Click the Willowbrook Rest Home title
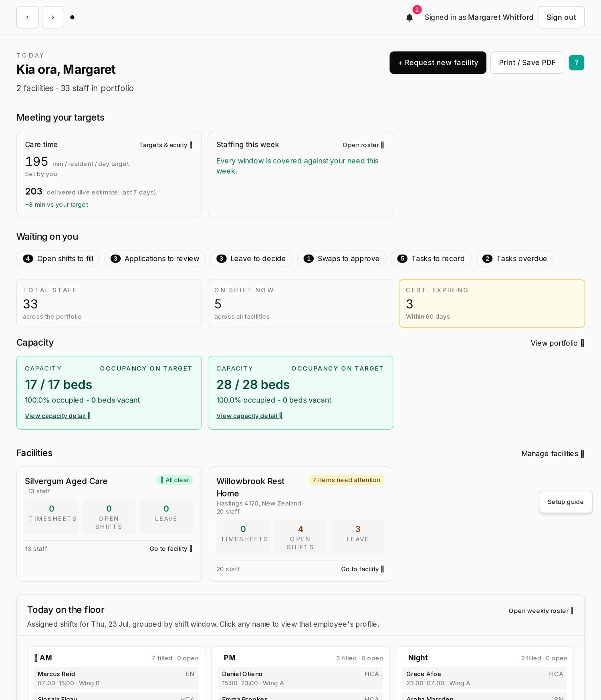The height and width of the screenshot is (700, 601). tap(250, 487)
